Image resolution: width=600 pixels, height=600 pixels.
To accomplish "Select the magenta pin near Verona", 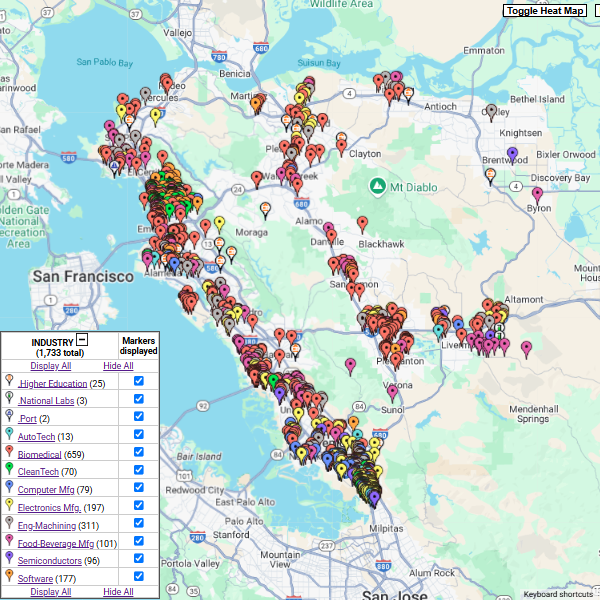I will pyautogui.click(x=392, y=393).
